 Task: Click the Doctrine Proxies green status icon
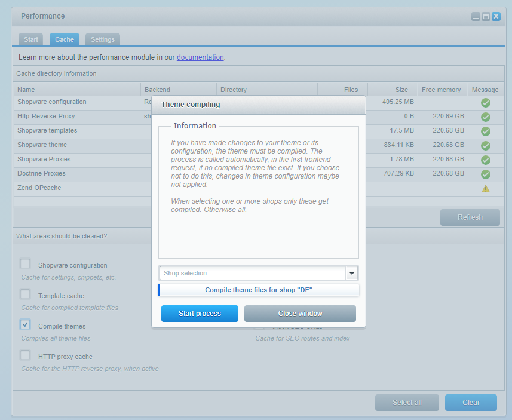click(485, 174)
